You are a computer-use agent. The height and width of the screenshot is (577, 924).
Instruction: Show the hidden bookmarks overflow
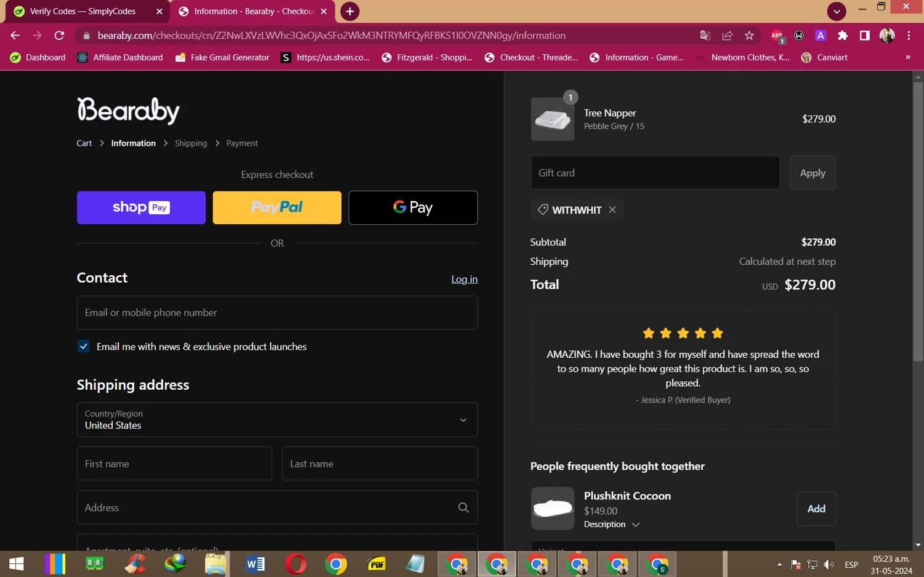click(907, 57)
